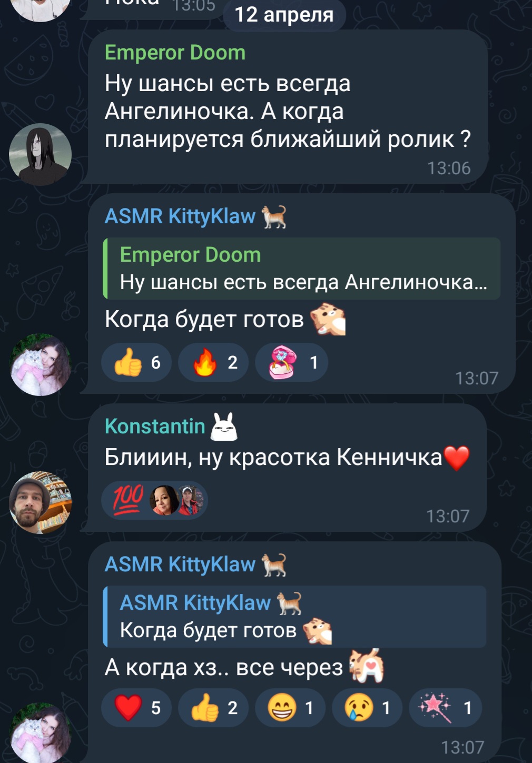Viewport: 532px width, 763px height.
Task: Toggle the red heart reaction with 5 votes
Action: click(136, 708)
